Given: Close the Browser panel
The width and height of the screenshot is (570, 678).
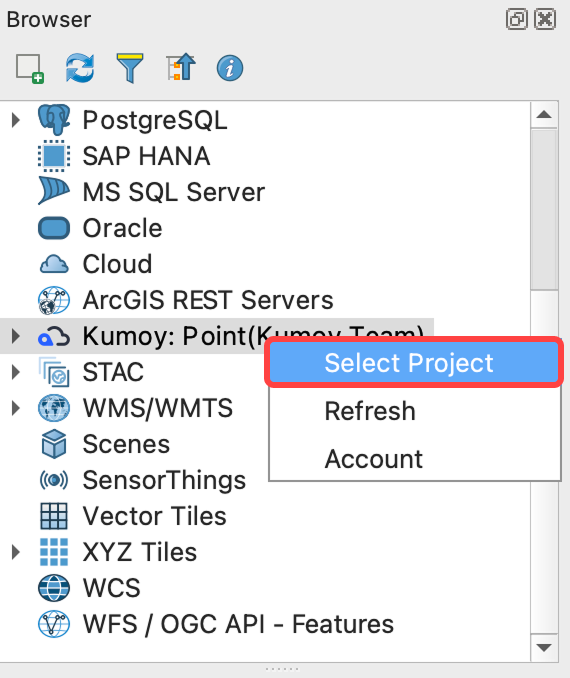Looking at the screenshot, I should (x=545, y=19).
